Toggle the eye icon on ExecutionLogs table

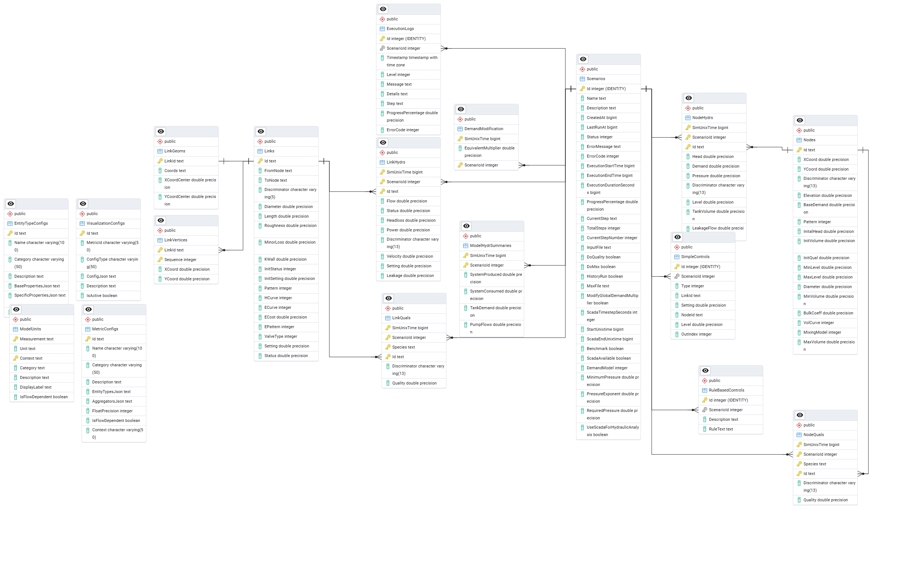click(383, 9)
